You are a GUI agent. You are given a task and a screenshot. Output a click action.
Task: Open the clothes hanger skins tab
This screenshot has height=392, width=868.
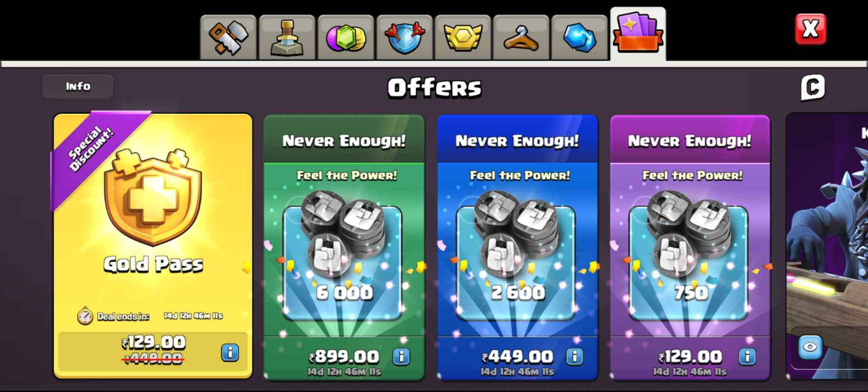[521, 38]
